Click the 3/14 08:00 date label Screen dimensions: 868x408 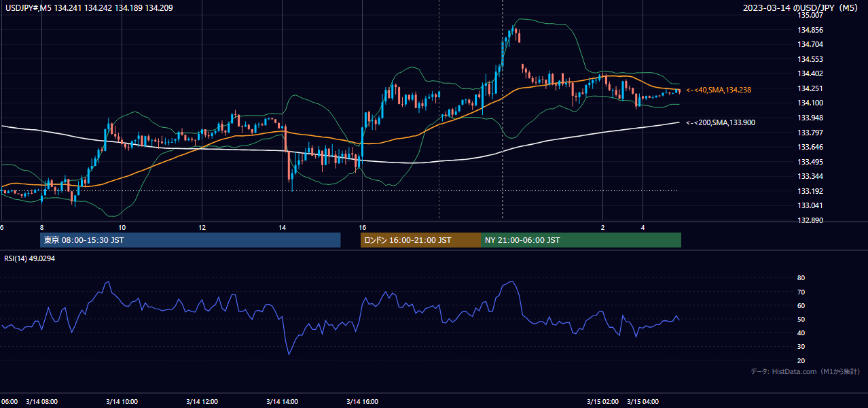42,401
